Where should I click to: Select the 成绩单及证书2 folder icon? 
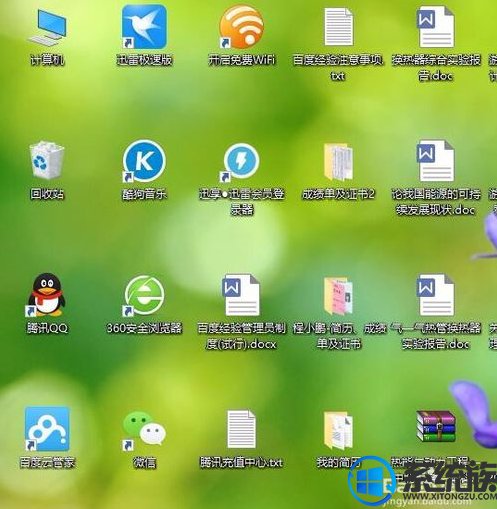[x=338, y=162]
